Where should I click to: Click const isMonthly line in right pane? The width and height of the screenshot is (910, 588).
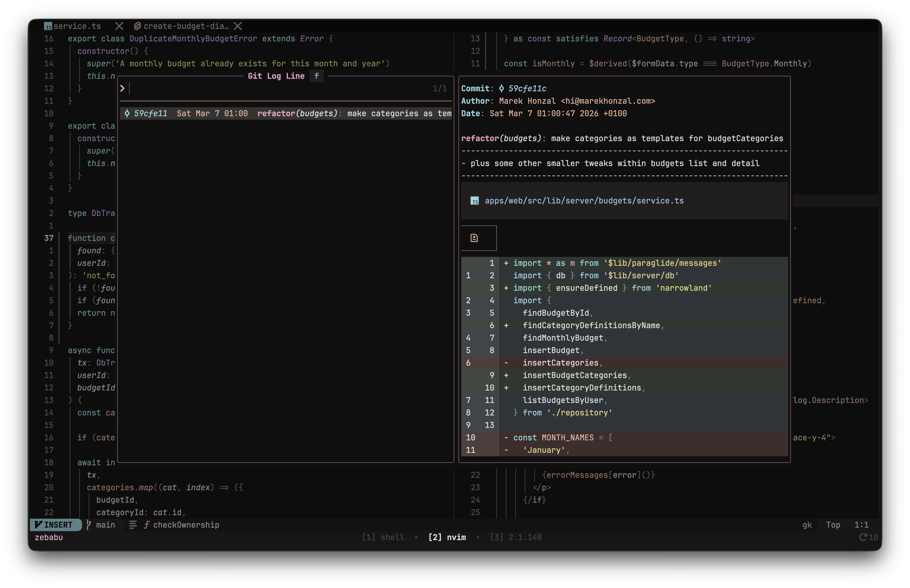(657, 64)
